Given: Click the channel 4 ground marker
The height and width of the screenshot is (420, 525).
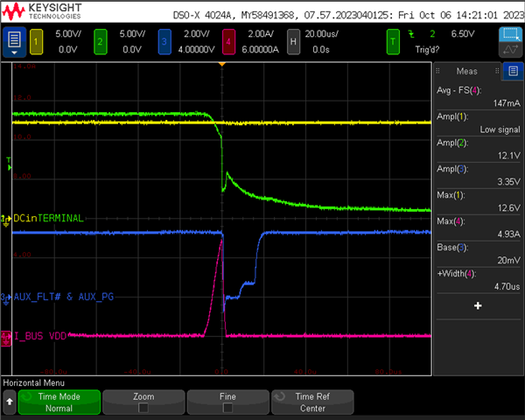Looking at the screenshot, I should [6, 339].
